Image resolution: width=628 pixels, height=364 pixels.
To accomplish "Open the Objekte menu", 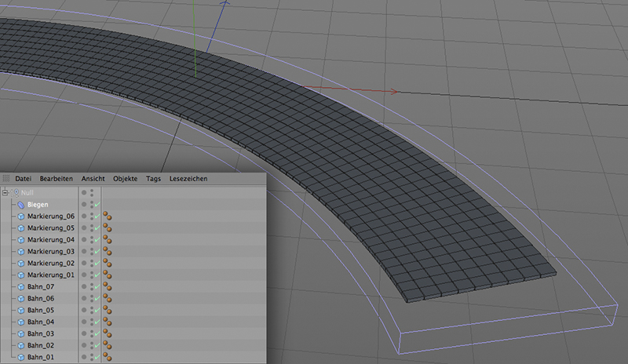I will [125, 179].
